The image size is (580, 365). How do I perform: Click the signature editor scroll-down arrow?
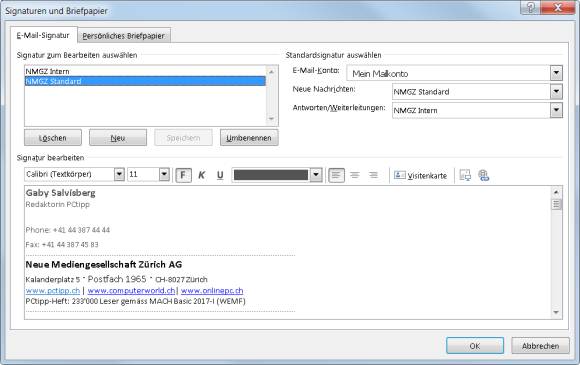pyautogui.click(x=556, y=312)
